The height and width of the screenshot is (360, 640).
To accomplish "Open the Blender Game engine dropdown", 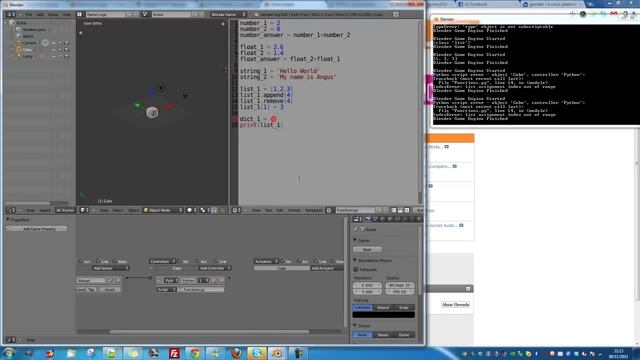I will pyautogui.click(x=229, y=14).
